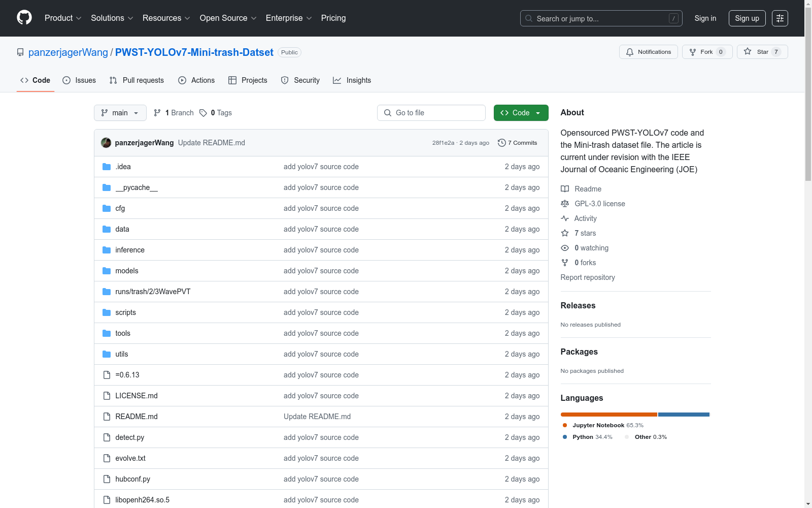Open the runs/trash/2/3WavePVT folder
The width and height of the screenshot is (812, 508).
pos(153,292)
